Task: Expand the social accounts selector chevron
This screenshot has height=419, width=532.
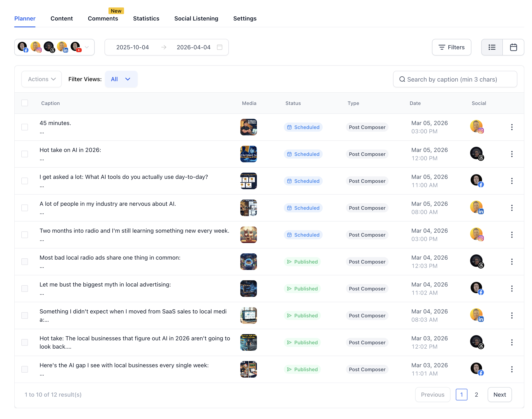Action: [87, 47]
